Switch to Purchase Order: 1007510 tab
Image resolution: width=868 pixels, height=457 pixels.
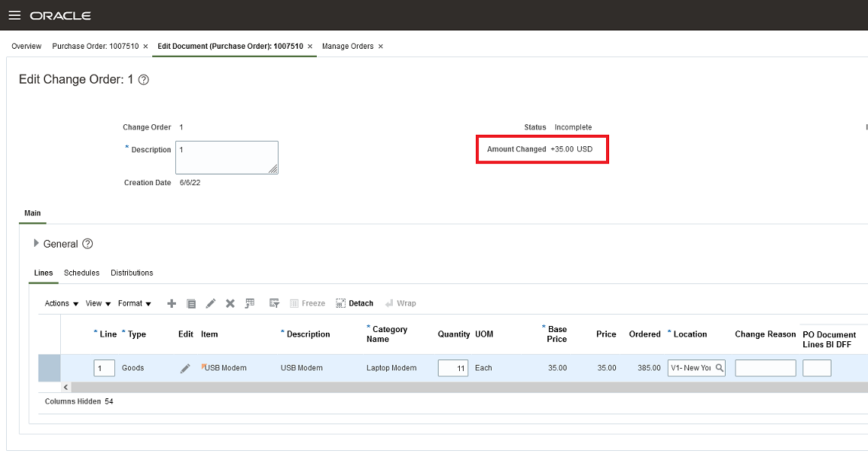coord(95,46)
